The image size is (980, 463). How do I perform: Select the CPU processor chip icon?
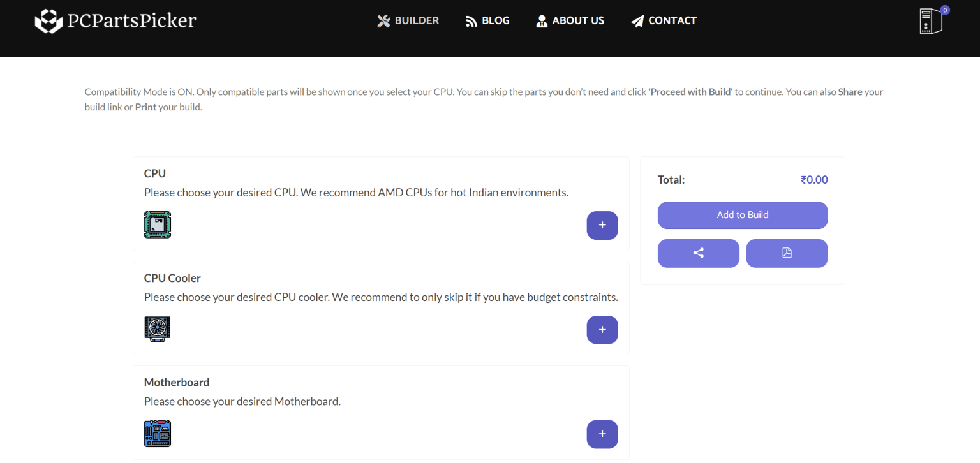click(x=157, y=224)
